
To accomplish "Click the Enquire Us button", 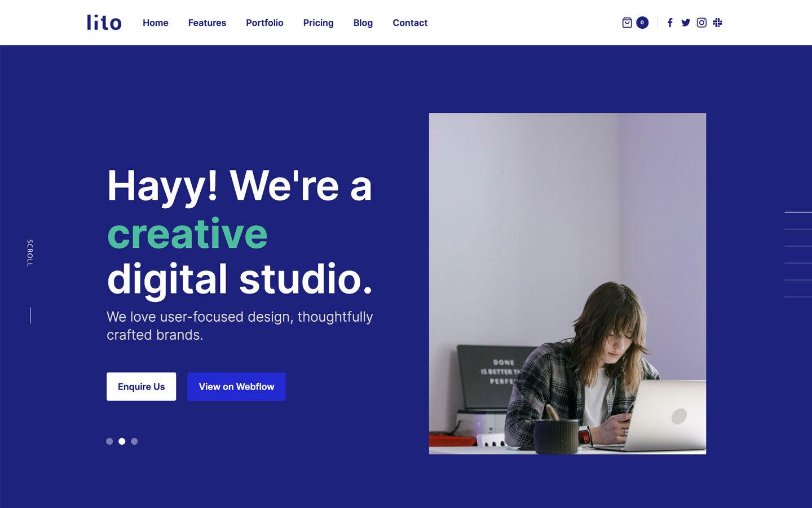I will click(x=141, y=387).
